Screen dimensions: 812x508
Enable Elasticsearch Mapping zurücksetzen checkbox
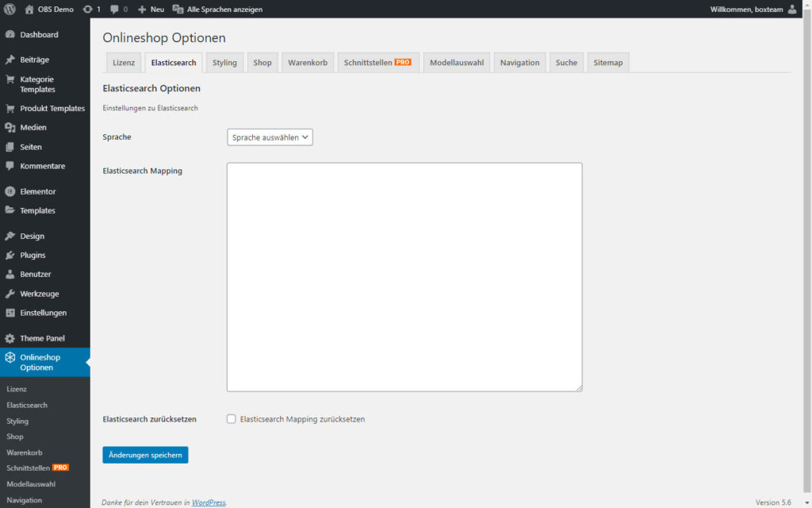pos(231,419)
